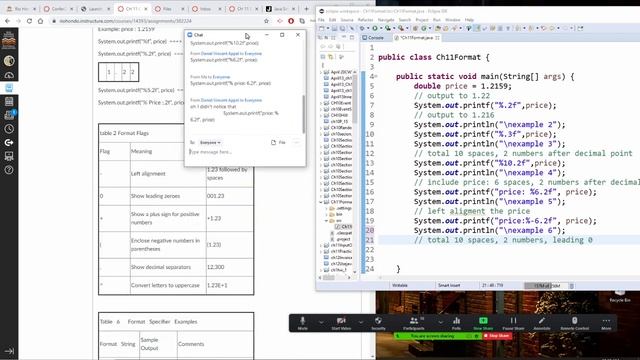The height and width of the screenshot is (360, 640).
Task: Bookmark this page with the star icon
Action: pos(267,21)
